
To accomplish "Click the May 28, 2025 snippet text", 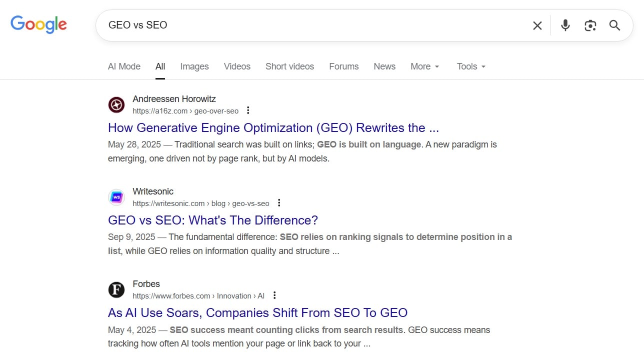I will point(302,151).
